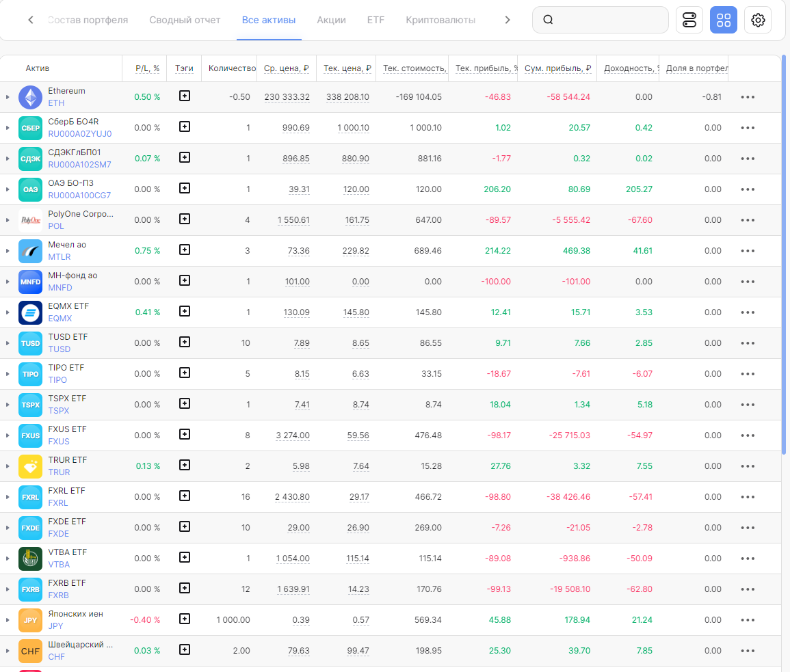
Task: Open more options for Ethereum row
Action: point(748,97)
